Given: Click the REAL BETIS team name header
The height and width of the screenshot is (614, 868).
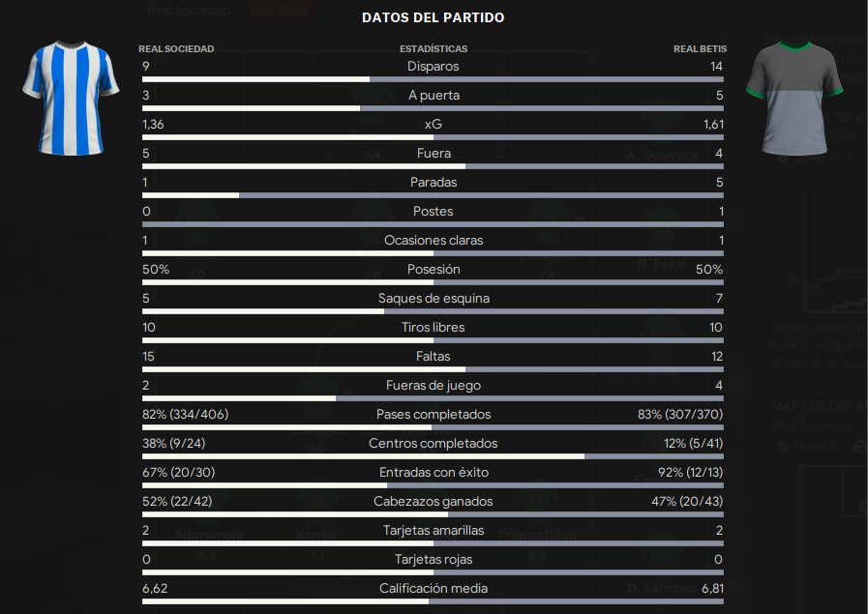Looking at the screenshot, I should click(x=700, y=48).
